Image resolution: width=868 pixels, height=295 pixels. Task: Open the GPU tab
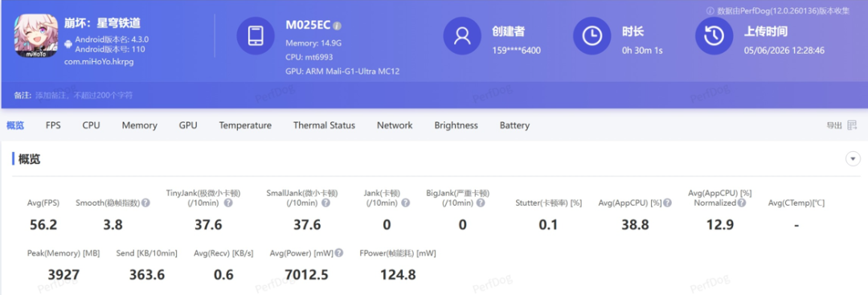[188, 125]
